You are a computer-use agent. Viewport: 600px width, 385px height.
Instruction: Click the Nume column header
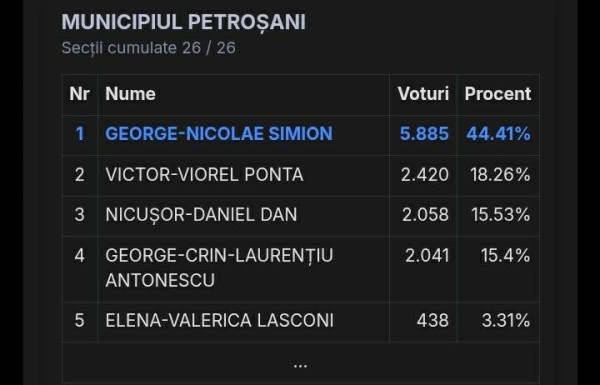pyautogui.click(x=130, y=94)
